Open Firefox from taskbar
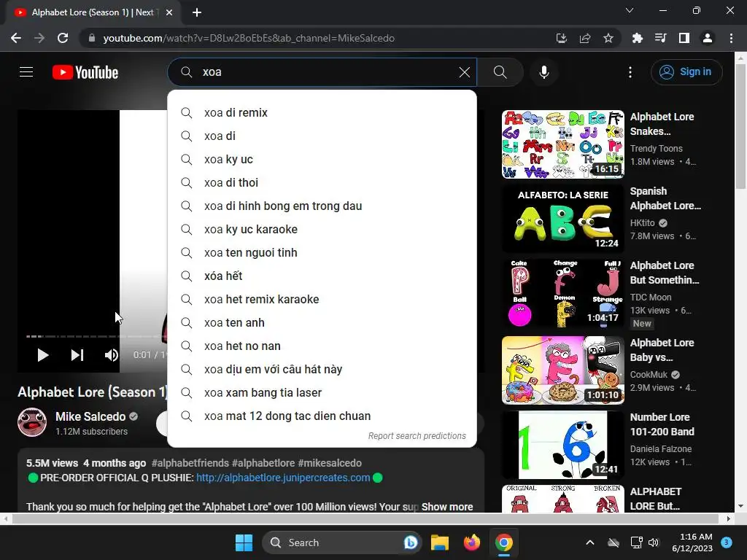This screenshot has height=560, width=747. pyautogui.click(x=472, y=542)
